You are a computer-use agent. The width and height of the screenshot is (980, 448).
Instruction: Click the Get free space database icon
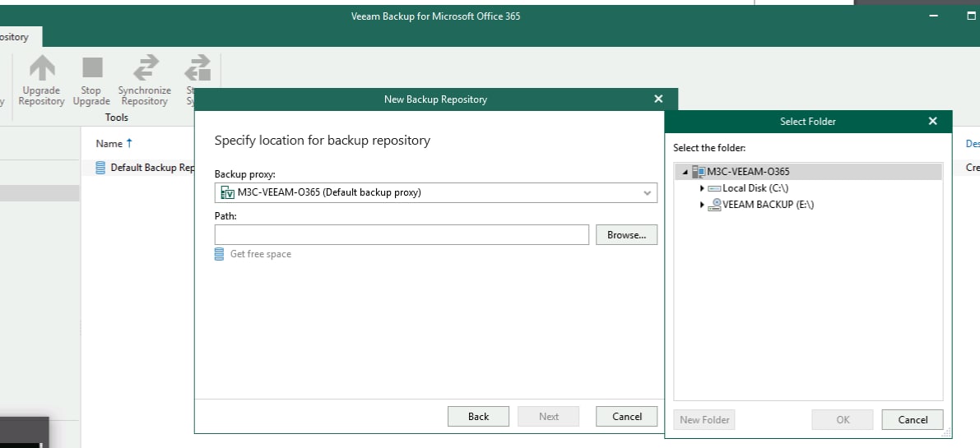[219, 254]
